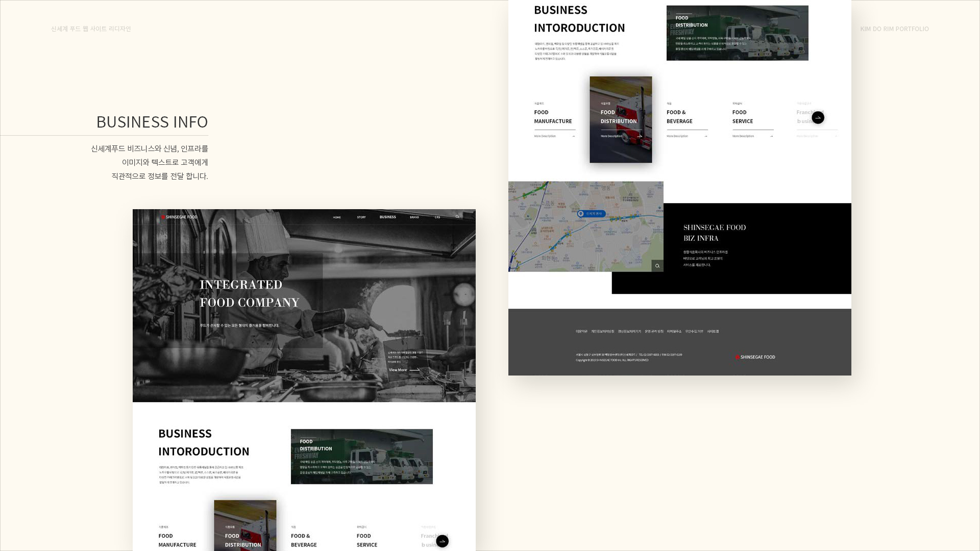Image resolution: width=980 pixels, height=551 pixels.
Task: Click the blue location pin on the map
Action: click(x=581, y=214)
